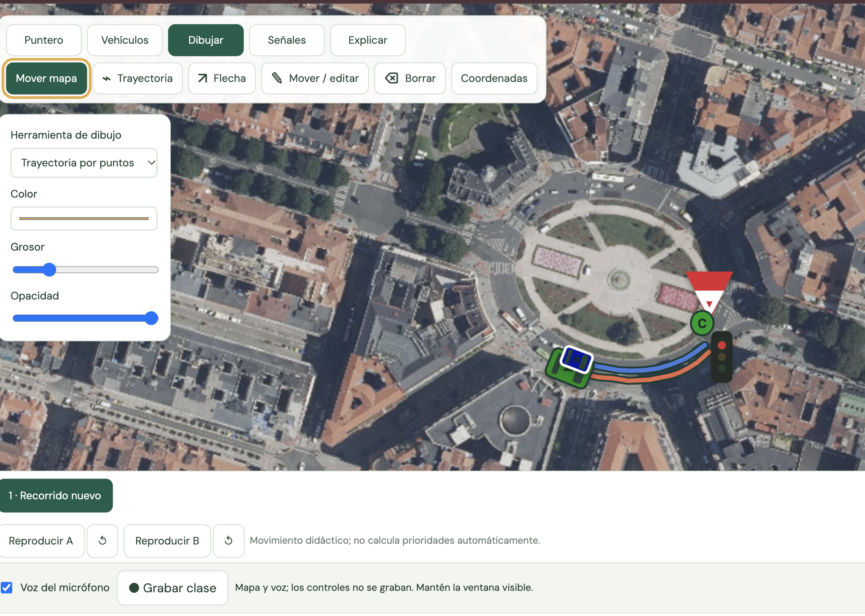865x616 pixels.
Task: Open the Herramienta de dibujo dropdown
Action: pyautogui.click(x=84, y=163)
